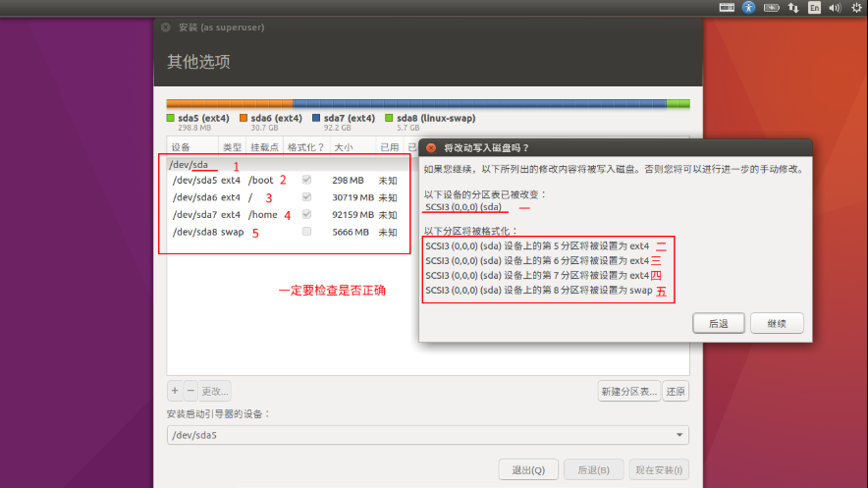Click the 退出(Q) button

(528, 469)
